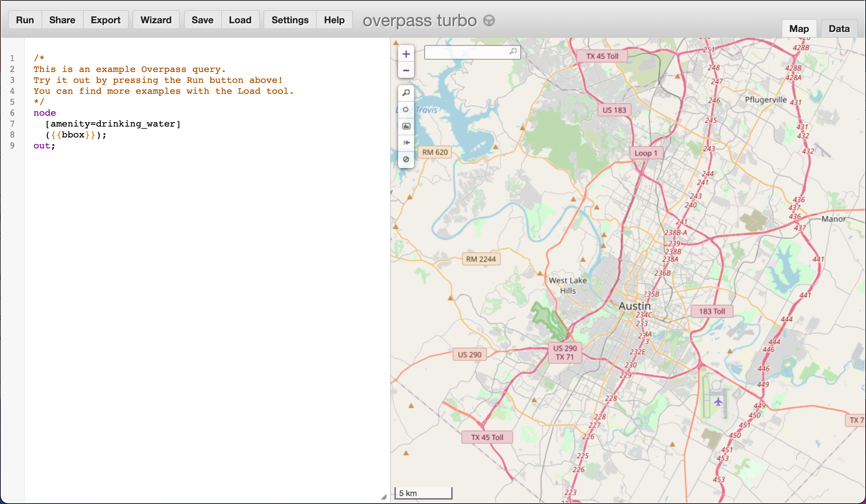Image resolution: width=866 pixels, height=504 pixels.
Task: Click the zoom to data magnifier icon
Action: click(x=406, y=93)
